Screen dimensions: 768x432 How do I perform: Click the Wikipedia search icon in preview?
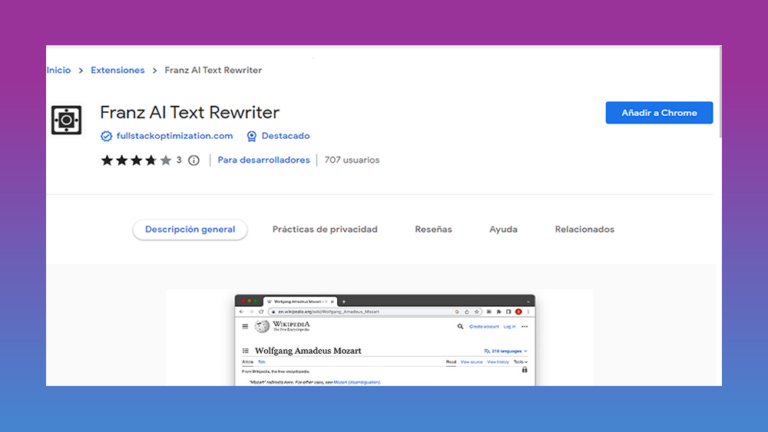click(460, 326)
